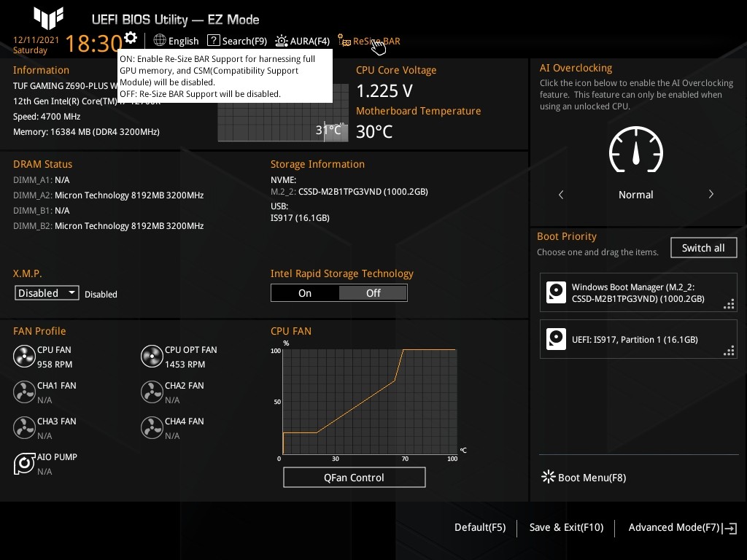Select the Windows Boot Manager disk icon

tap(556, 292)
